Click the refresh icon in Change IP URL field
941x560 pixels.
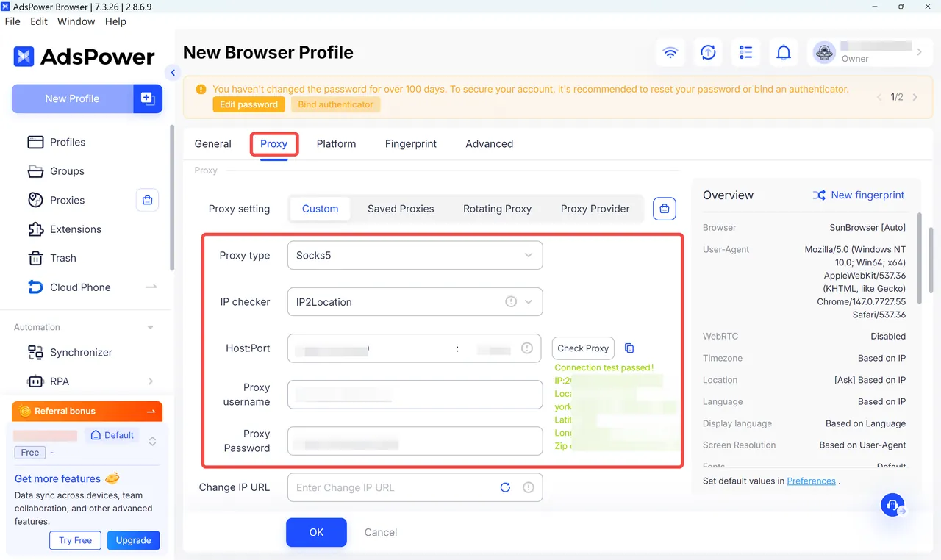click(505, 487)
